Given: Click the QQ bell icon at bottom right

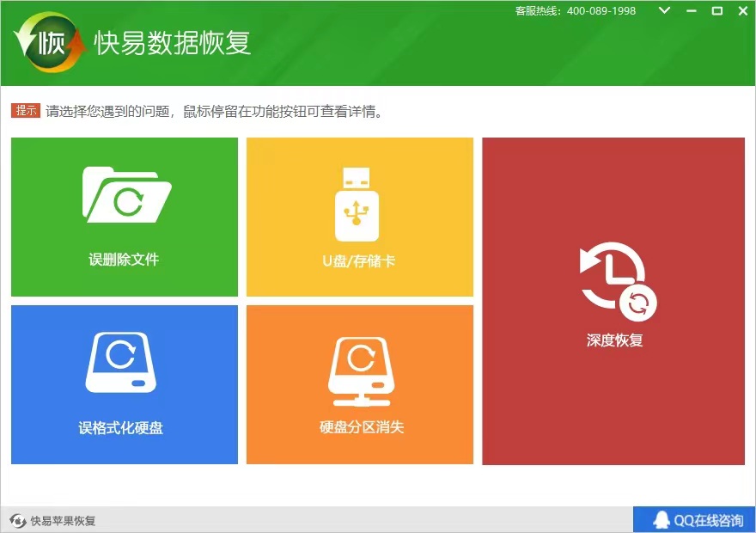Looking at the screenshot, I should tap(661, 518).
